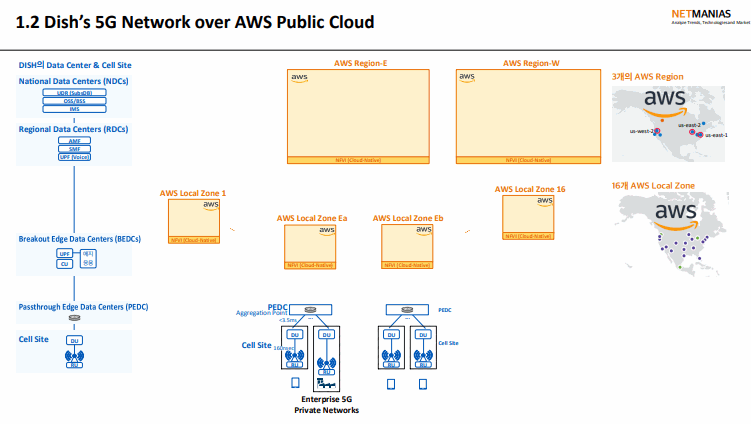The width and height of the screenshot is (751, 424).
Task: Click the antenna icon in the left Cell Site panel
Action: pyautogui.click(x=74, y=356)
